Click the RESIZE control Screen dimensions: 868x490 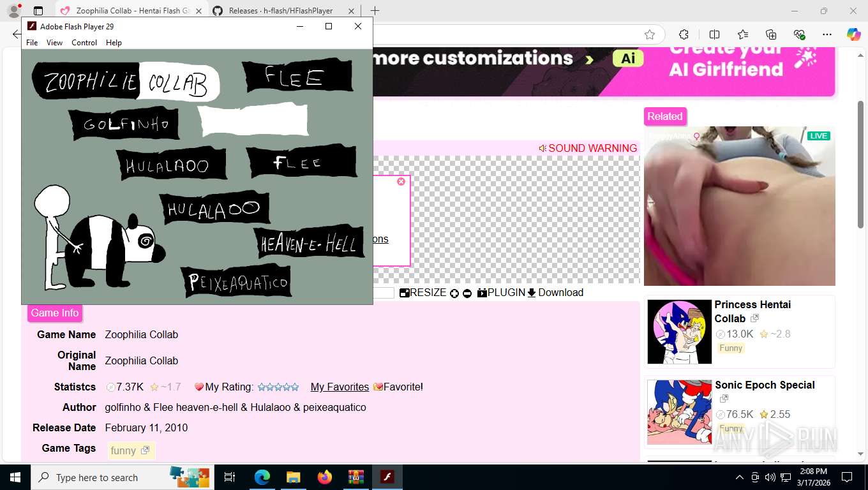[423, 292]
